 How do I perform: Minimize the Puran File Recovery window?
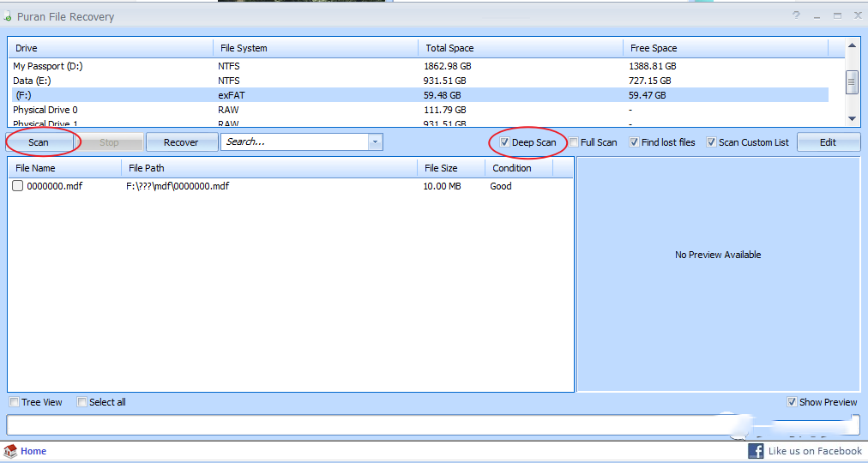click(x=817, y=16)
